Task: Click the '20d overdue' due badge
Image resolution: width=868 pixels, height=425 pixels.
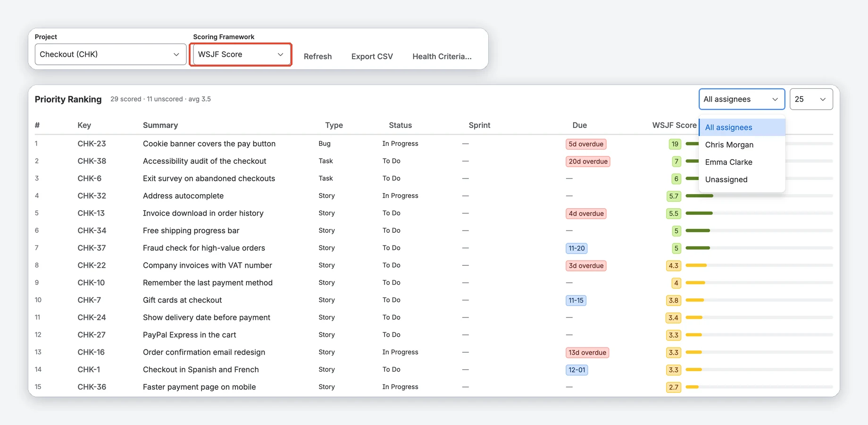Action: pos(588,161)
